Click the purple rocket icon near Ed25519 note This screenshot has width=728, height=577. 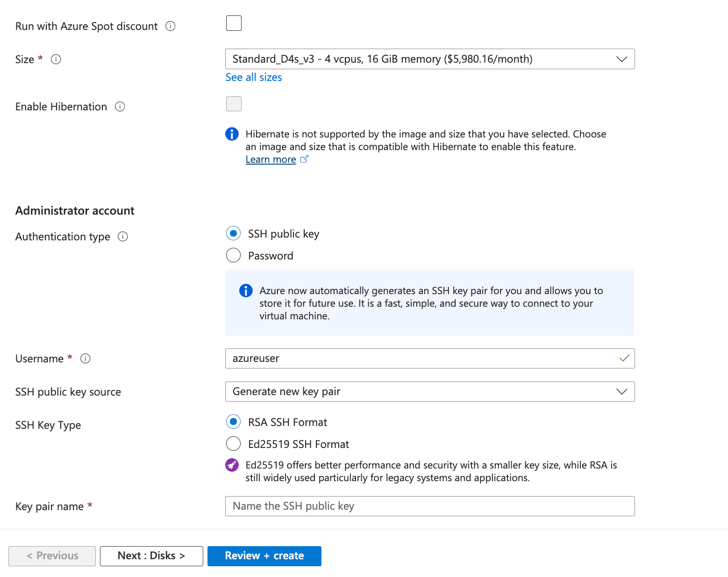tap(232, 465)
